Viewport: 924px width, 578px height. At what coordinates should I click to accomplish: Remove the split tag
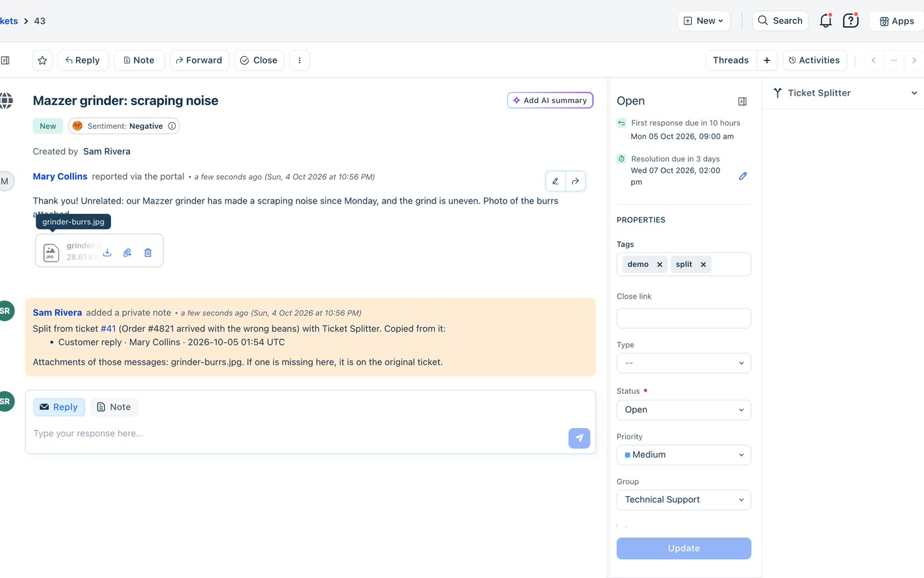pyautogui.click(x=704, y=264)
